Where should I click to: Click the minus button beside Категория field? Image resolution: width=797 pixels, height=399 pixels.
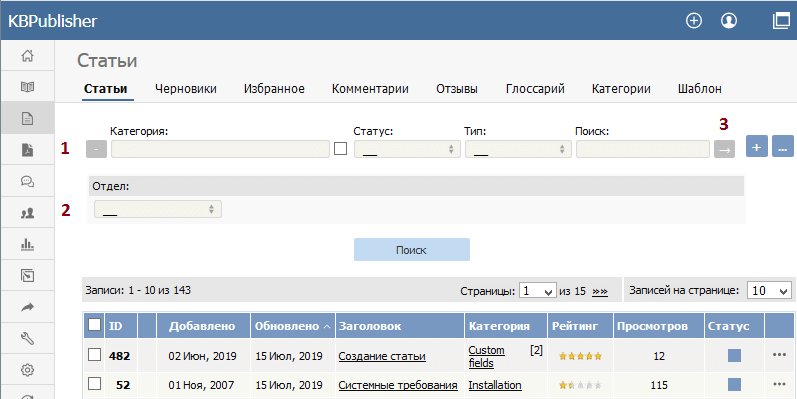pyautogui.click(x=97, y=149)
